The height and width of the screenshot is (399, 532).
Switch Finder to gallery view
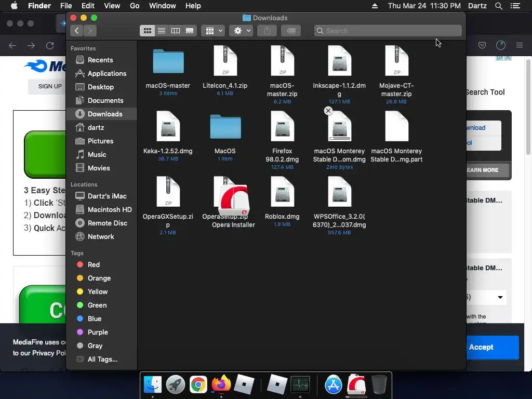(190, 31)
